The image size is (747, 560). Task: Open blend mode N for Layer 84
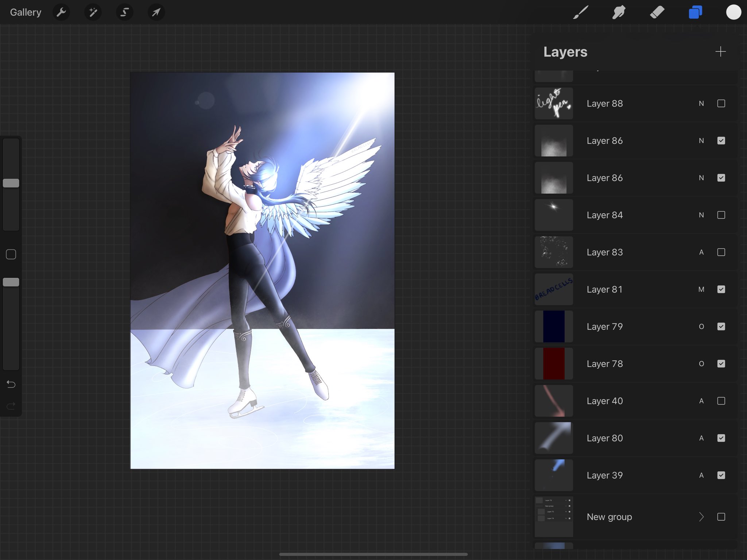tap(701, 215)
